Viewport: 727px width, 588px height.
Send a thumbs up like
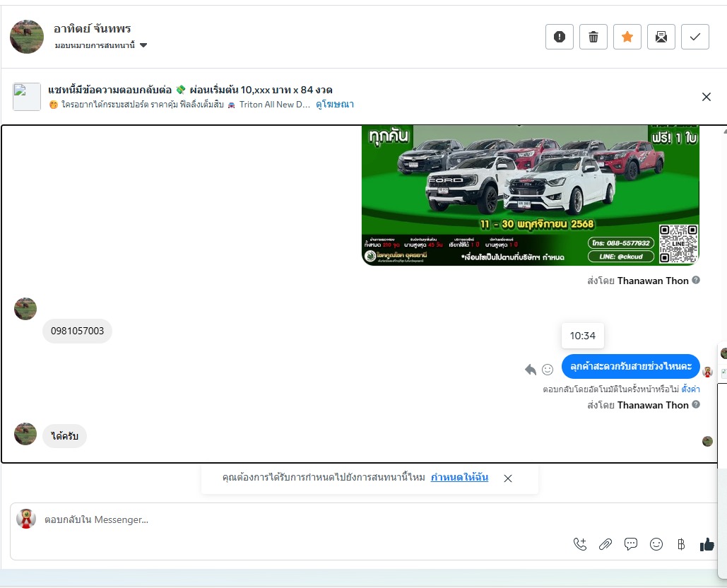point(707,544)
